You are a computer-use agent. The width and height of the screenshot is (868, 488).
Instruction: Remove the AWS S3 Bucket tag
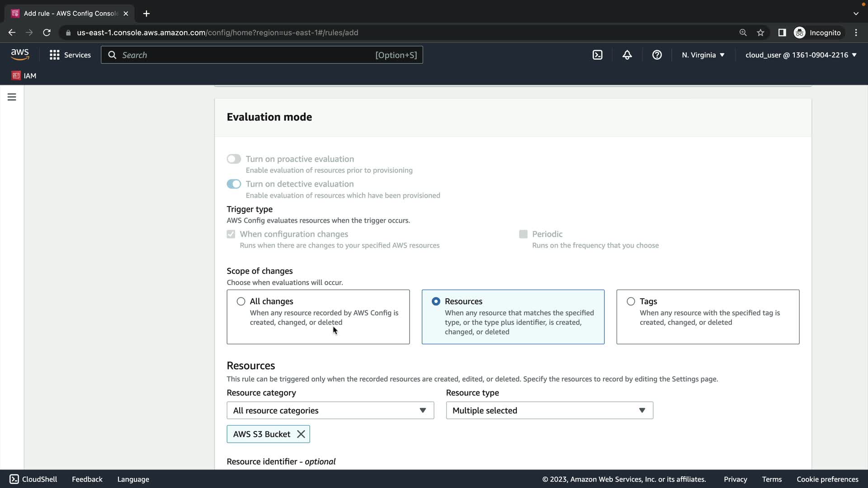[301, 434]
